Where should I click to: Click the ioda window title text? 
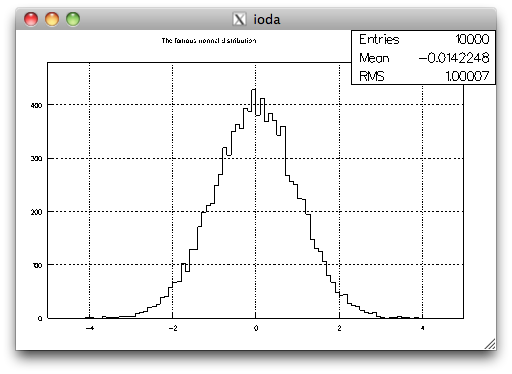pos(267,19)
